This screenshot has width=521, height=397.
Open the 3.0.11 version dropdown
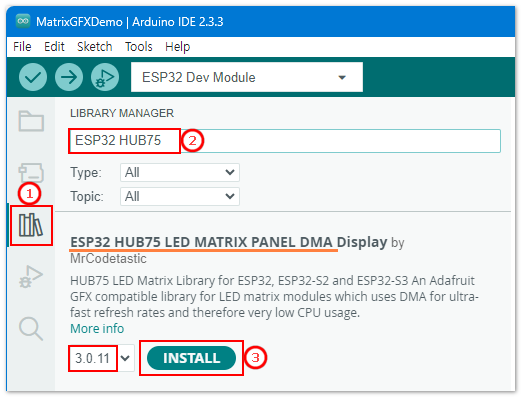(x=102, y=358)
